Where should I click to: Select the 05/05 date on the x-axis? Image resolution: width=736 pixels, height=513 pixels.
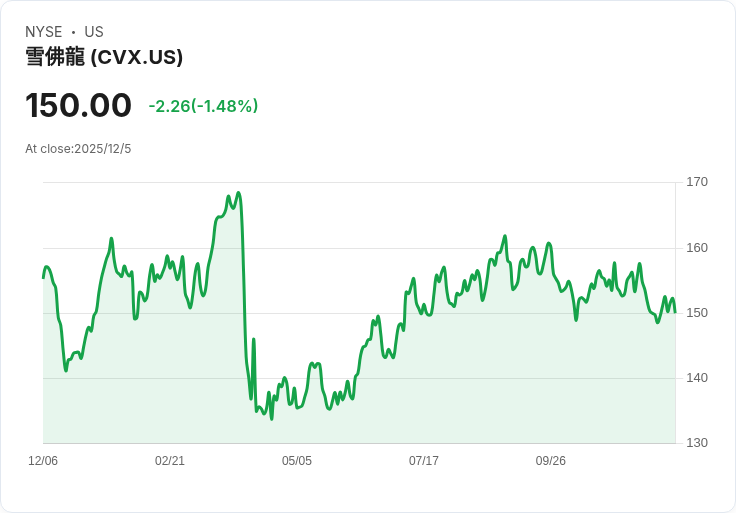point(297,461)
